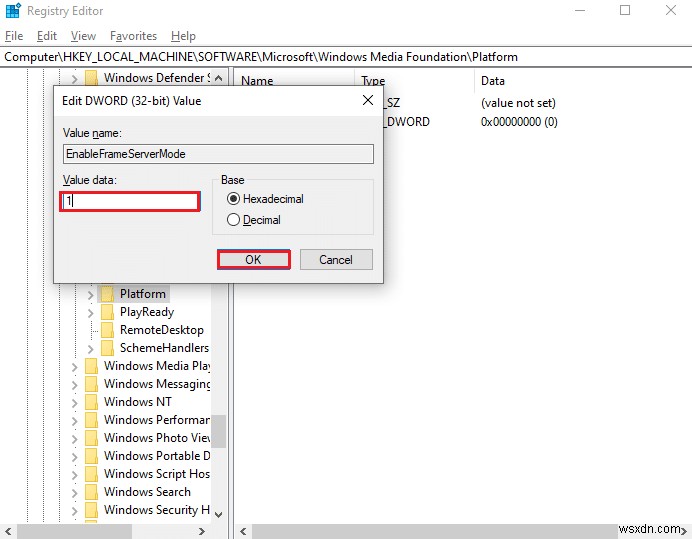
Task: Open the View menu
Action: pyautogui.click(x=83, y=36)
